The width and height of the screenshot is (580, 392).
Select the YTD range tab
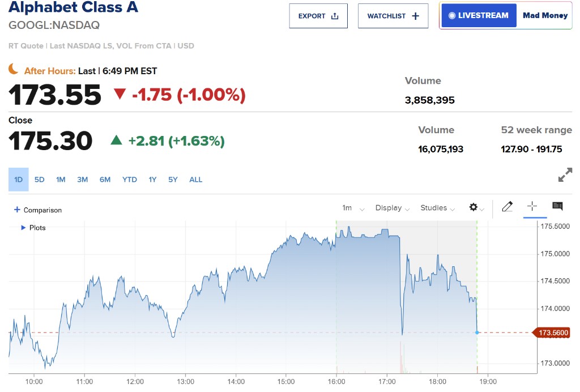[130, 180]
